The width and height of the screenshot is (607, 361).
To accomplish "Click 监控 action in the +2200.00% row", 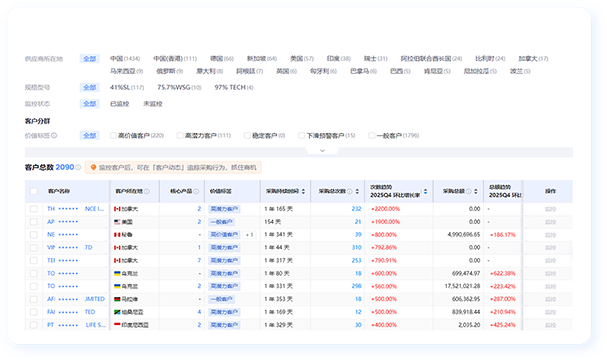I will click(x=550, y=209).
